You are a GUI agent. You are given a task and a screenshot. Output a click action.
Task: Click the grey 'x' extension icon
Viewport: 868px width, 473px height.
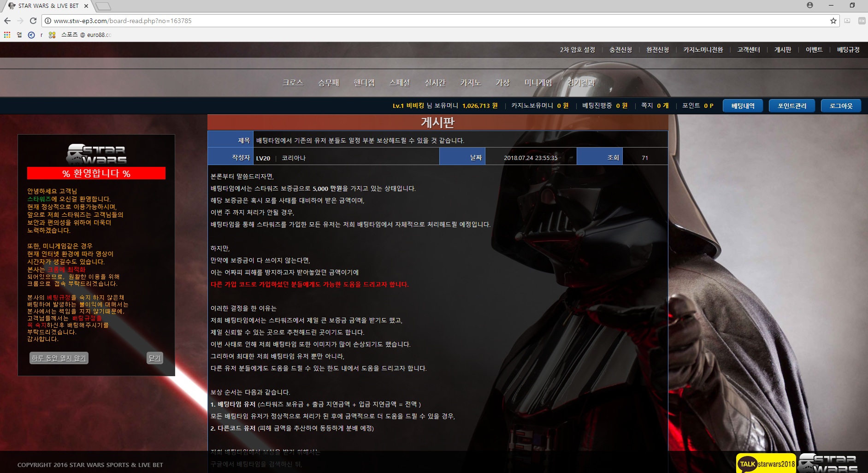862,21
